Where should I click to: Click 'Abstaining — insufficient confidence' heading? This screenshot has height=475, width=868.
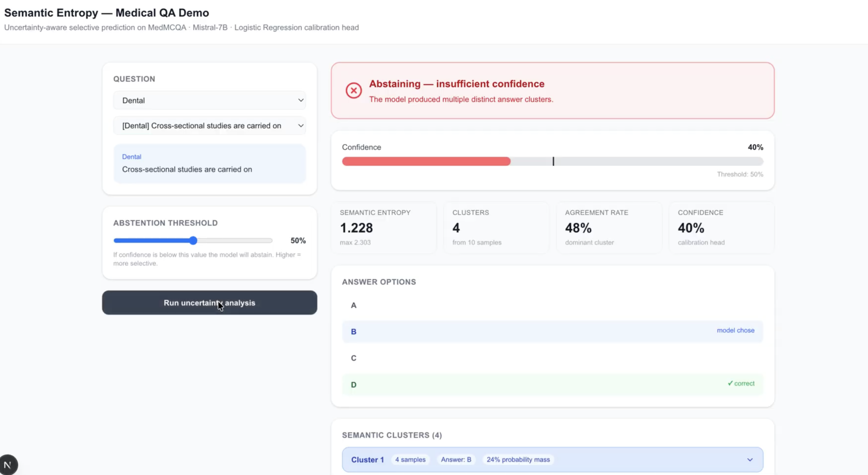[x=456, y=84]
